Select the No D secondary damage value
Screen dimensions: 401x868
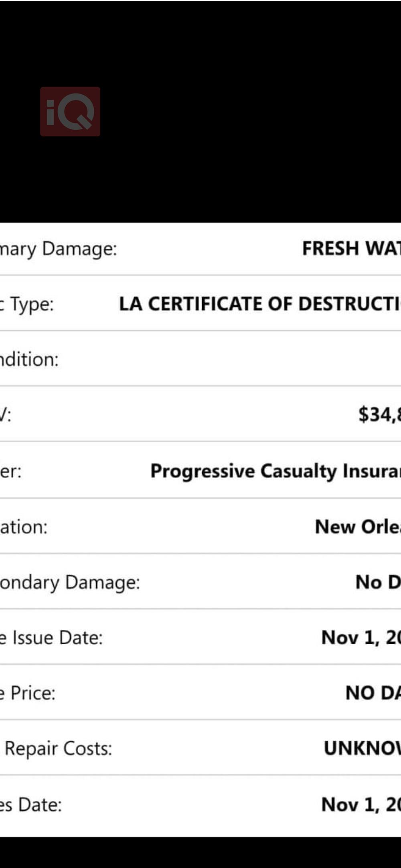click(378, 582)
